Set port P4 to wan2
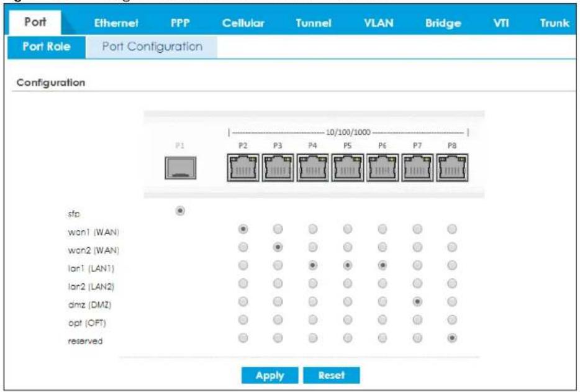The height and width of the screenshot is (392, 580). click(312, 247)
